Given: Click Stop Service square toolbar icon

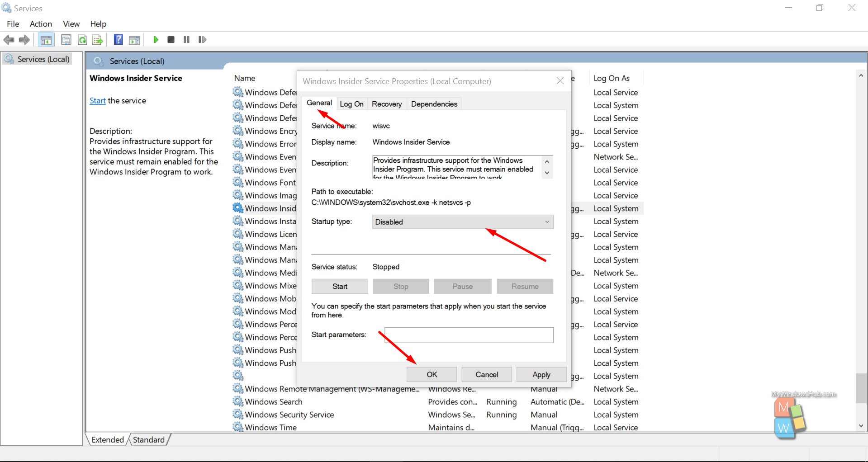Looking at the screenshot, I should [x=171, y=40].
